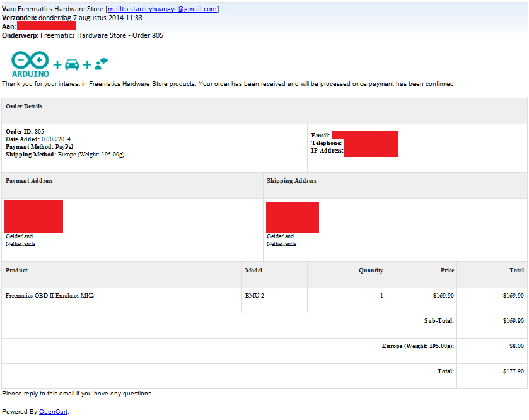Click the "Telephone:" label
The width and height of the screenshot is (529, 420).
[x=327, y=143]
